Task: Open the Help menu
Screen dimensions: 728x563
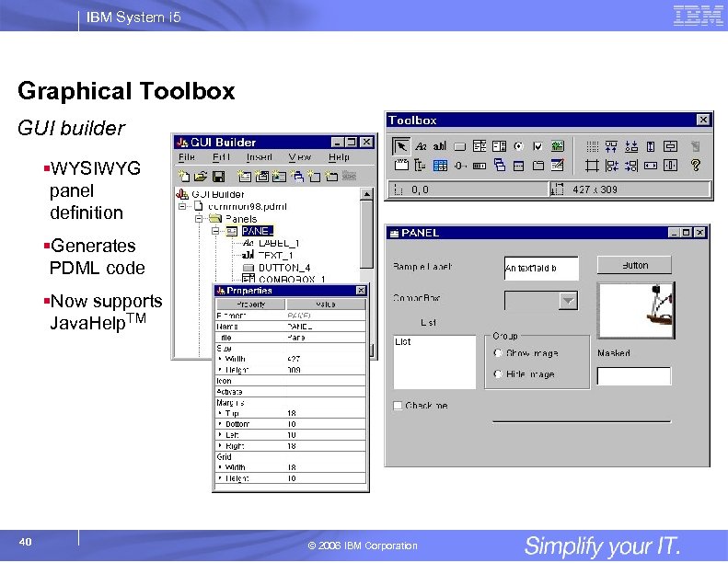Action: pos(339,157)
